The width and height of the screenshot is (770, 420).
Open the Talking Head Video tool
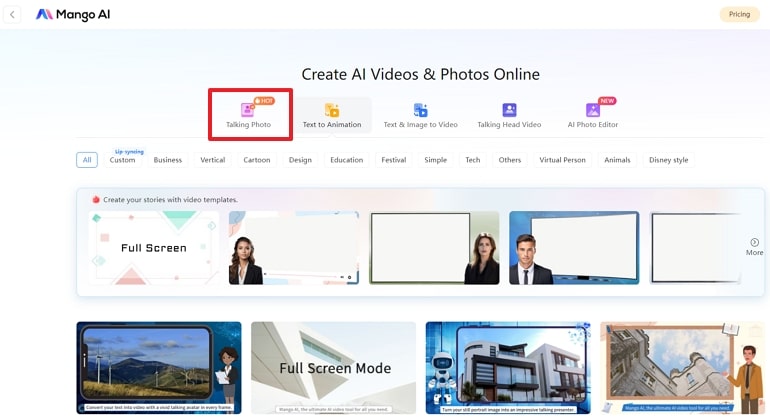click(x=509, y=115)
